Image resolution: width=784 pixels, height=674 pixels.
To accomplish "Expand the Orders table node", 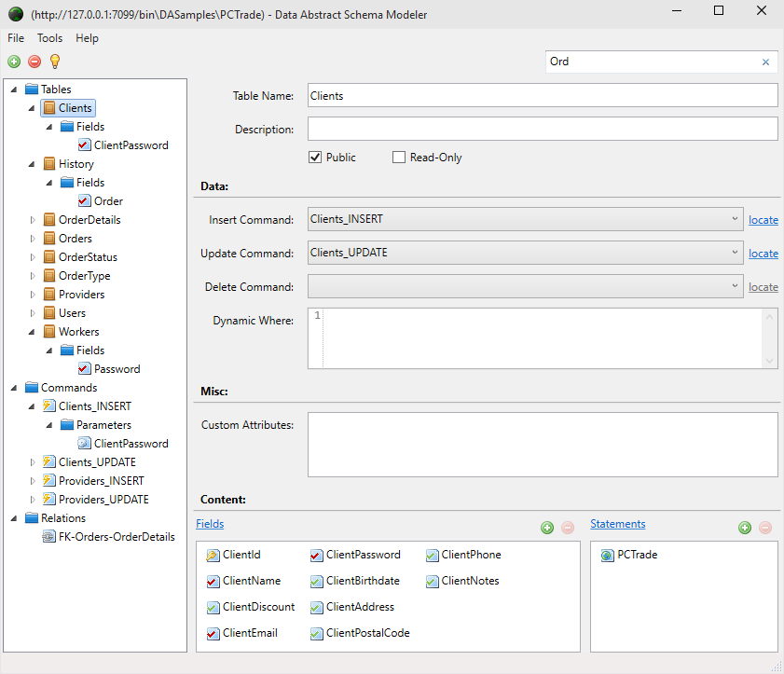I will (33, 239).
